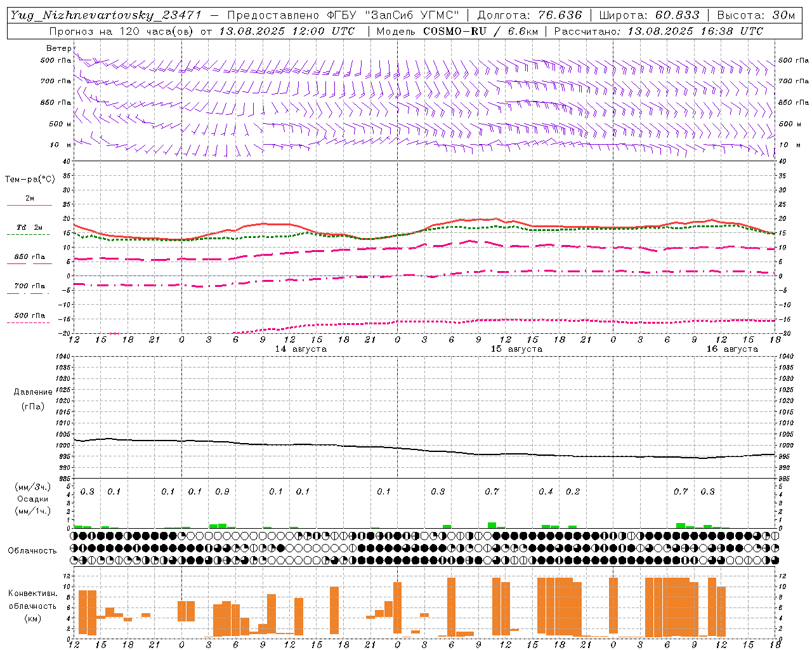Screen dimensions: 812x650
Task: Click the Тем-ра(°C) axis title
Action: click(30, 180)
